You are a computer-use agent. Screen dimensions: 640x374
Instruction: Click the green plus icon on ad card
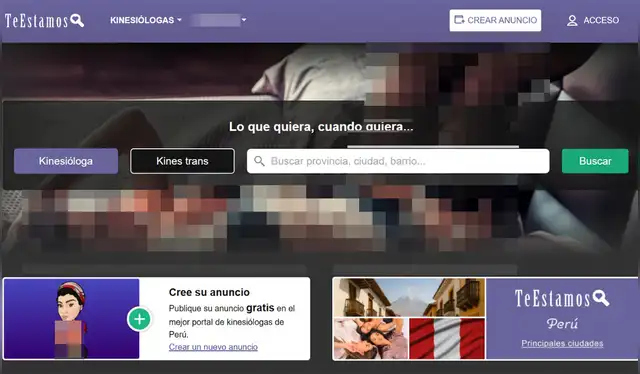[140, 319]
